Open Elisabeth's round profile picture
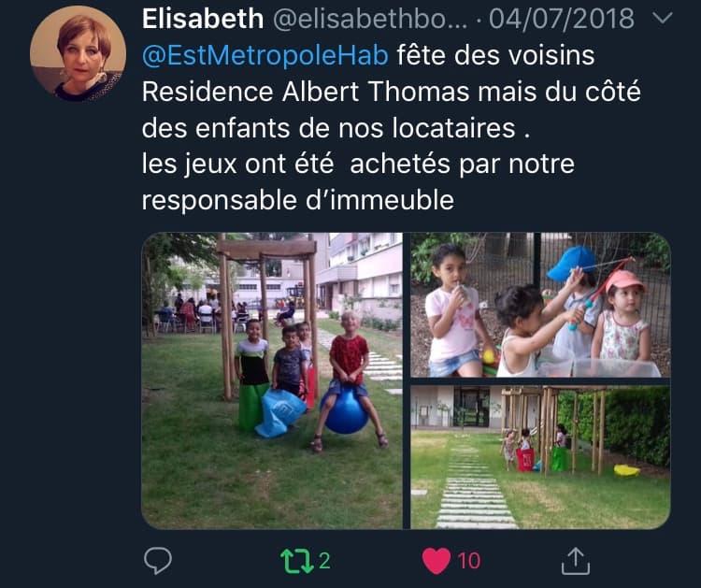701x588 pixels. 78,53
